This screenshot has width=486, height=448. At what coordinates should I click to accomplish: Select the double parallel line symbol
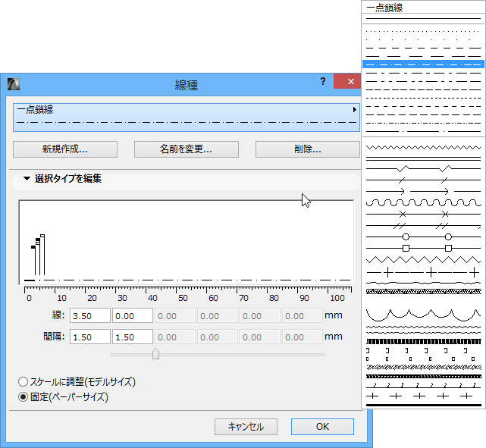(x=423, y=158)
